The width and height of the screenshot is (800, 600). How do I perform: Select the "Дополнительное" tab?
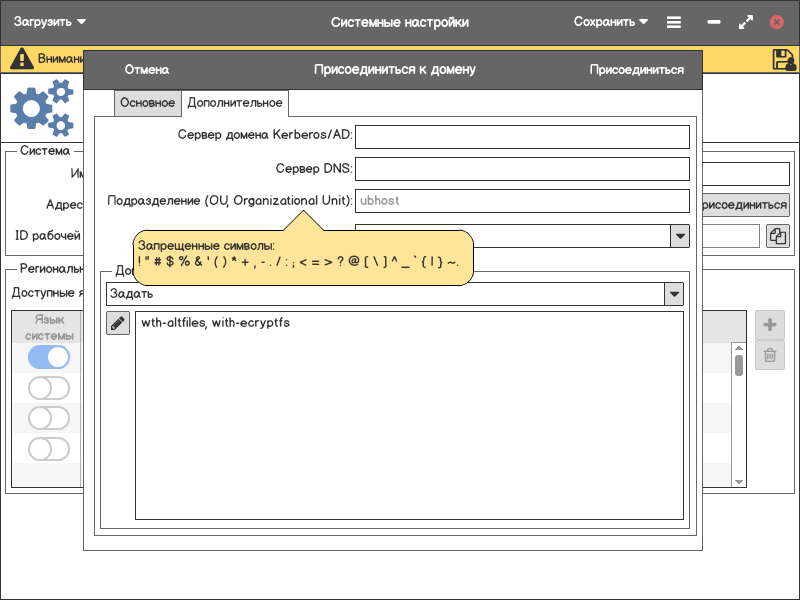(235, 103)
